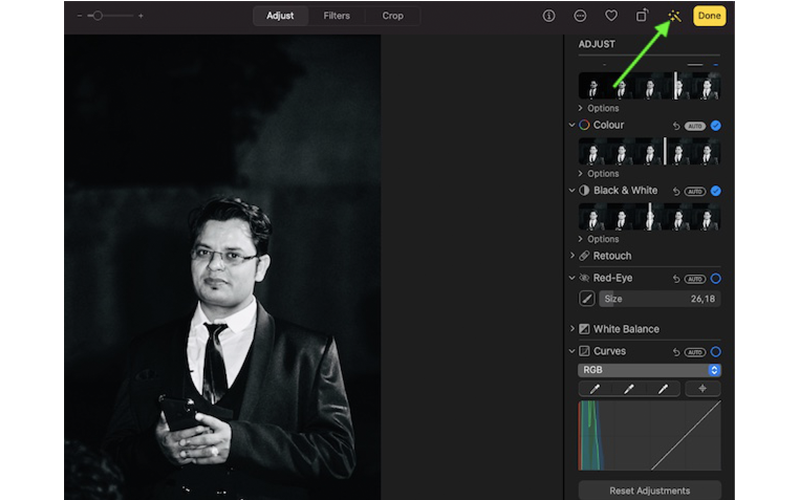Disable the Black & White blue checkmark

pos(715,191)
